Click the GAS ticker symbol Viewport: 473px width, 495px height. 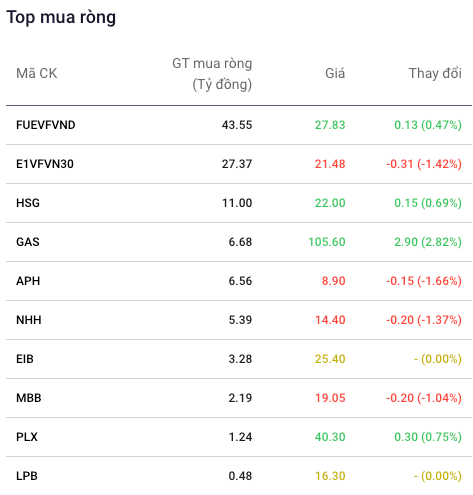pos(28,242)
